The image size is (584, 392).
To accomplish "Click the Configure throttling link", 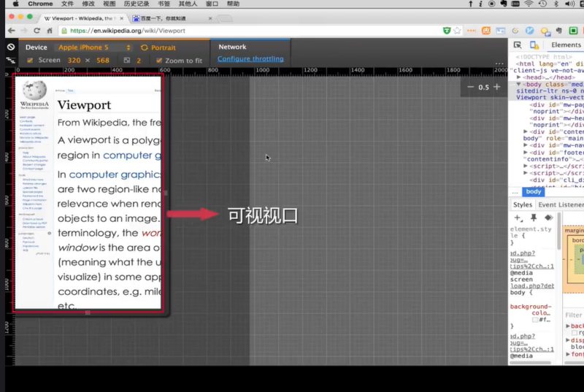I will [x=250, y=59].
